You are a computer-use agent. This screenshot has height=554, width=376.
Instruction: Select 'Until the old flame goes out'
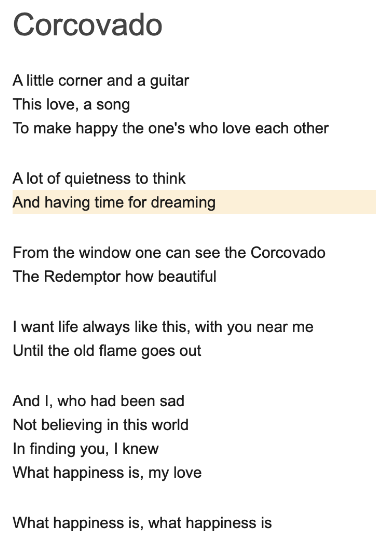pyautogui.click(x=107, y=351)
